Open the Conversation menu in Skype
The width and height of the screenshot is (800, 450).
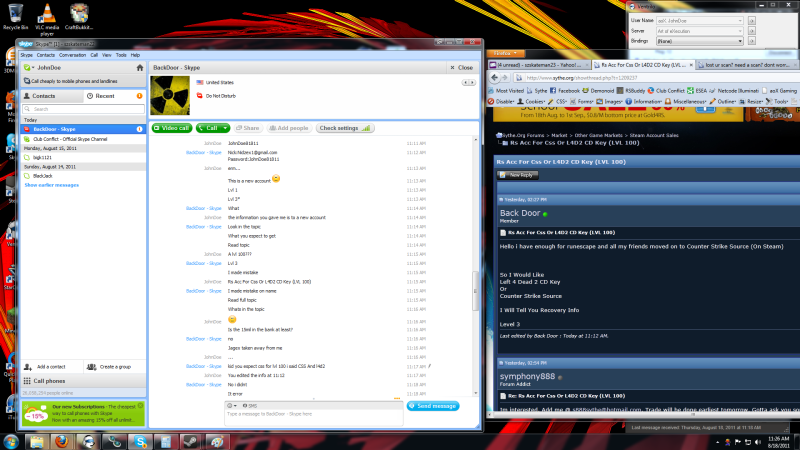(72, 55)
